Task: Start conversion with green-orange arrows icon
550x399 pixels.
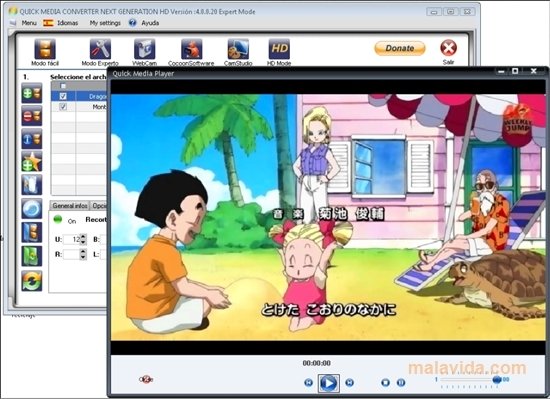Action: tap(32, 281)
